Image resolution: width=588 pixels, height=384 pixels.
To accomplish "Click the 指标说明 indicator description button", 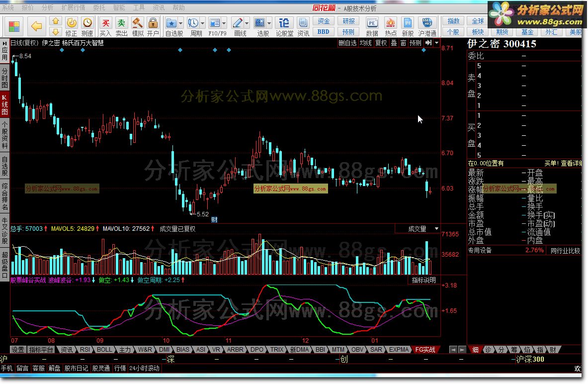I will tap(424, 280).
